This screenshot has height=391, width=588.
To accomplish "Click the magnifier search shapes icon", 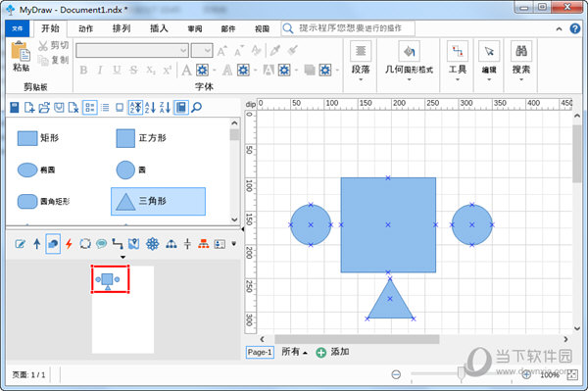I will point(197,108).
